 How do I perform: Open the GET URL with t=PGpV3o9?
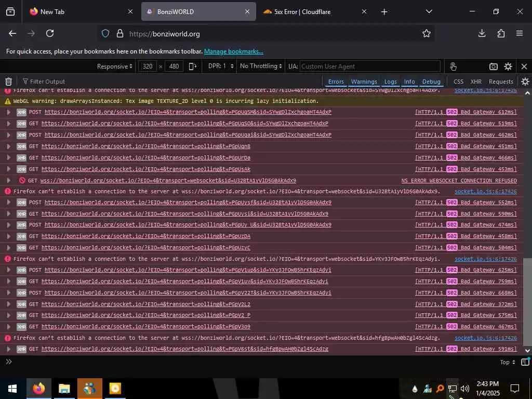[146, 326]
